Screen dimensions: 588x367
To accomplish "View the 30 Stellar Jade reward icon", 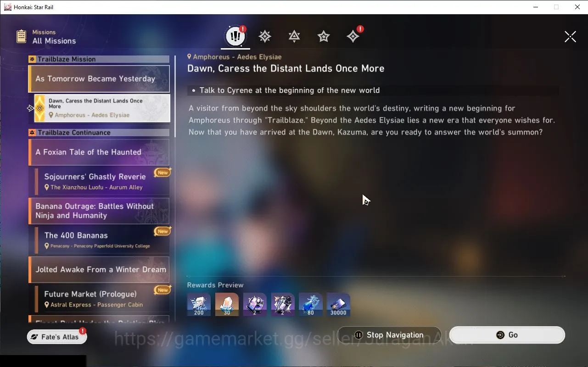I will [x=227, y=305].
